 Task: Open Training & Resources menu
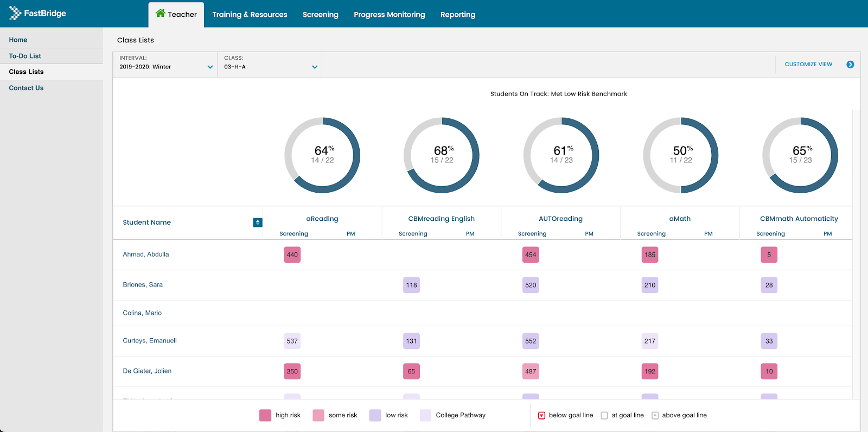coord(250,15)
